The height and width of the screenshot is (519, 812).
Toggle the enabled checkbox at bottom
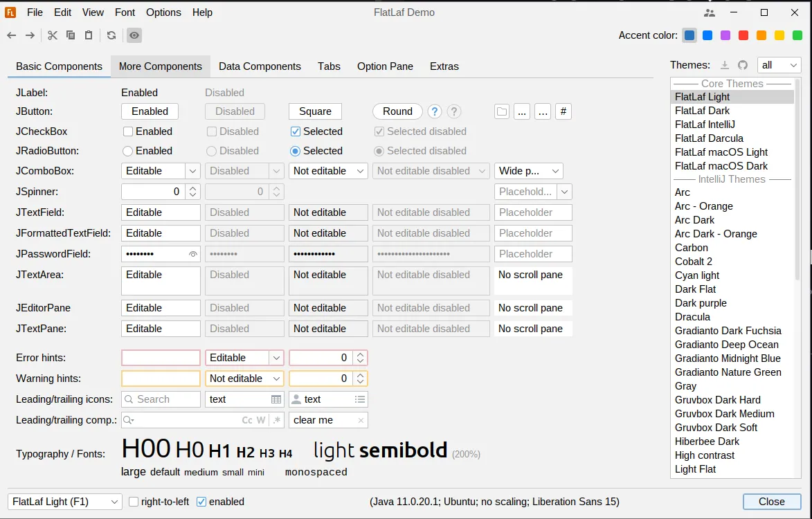(201, 502)
